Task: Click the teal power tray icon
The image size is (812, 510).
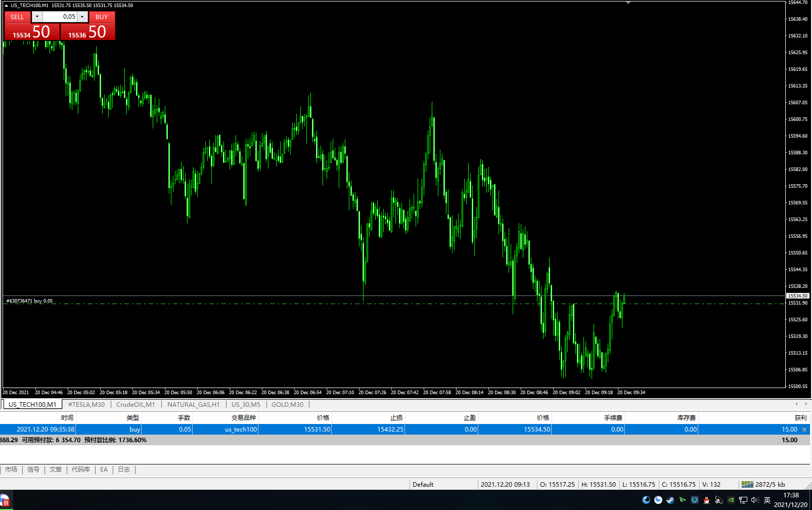Action: (x=695, y=500)
